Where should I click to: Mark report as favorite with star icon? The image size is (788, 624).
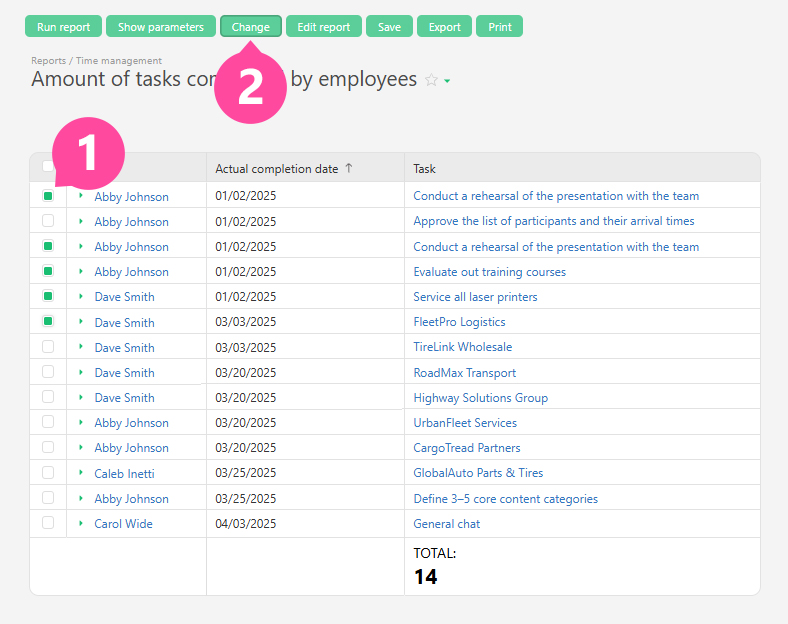tap(431, 80)
